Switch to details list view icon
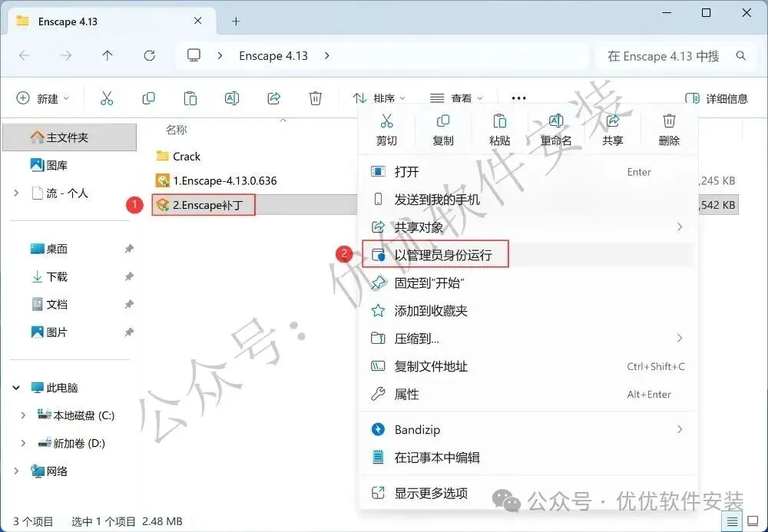 pos(732,521)
